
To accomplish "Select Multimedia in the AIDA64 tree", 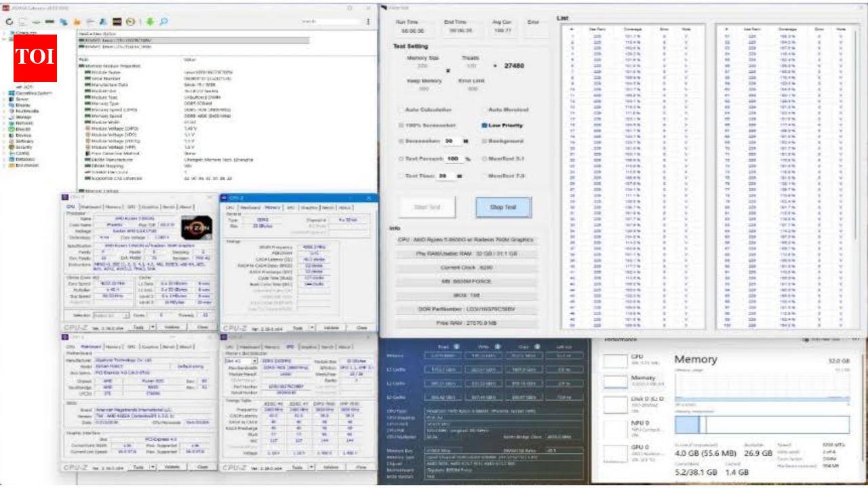I will pyautogui.click(x=26, y=111).
